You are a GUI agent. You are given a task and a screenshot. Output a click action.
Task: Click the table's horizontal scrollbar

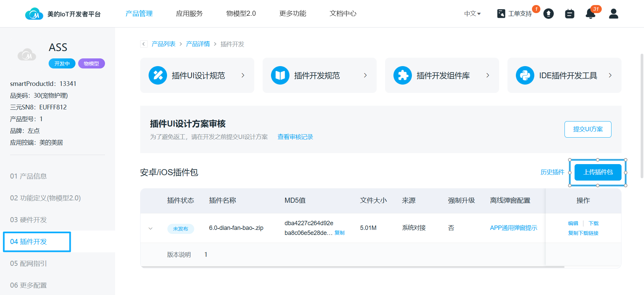click(352, 267)
